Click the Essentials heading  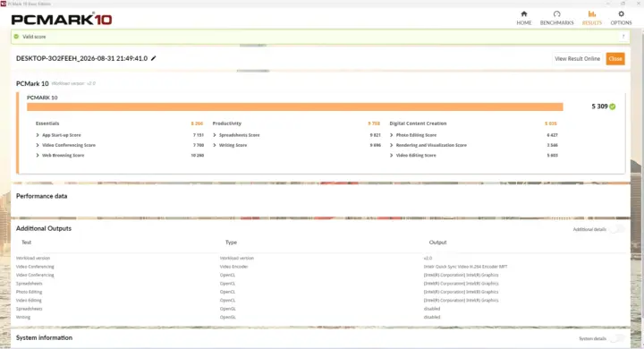point(47,123)
